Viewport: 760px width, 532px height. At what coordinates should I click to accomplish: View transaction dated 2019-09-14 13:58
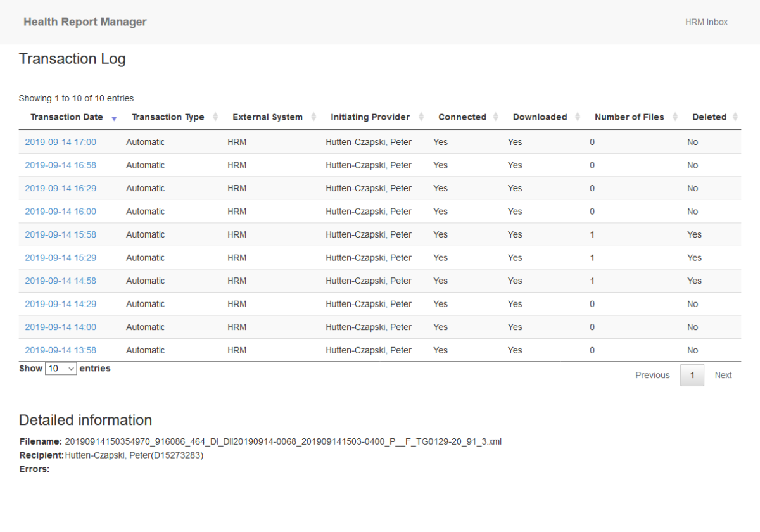tap(61, 350)
